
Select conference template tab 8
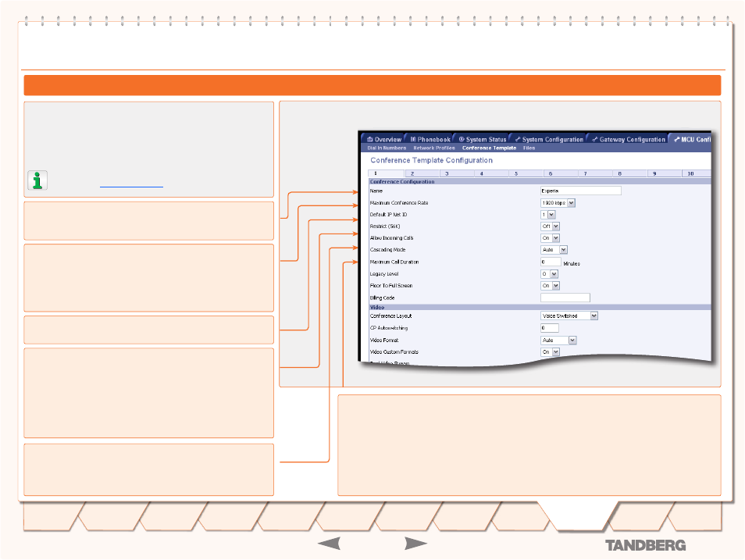(x=630, y=173)
